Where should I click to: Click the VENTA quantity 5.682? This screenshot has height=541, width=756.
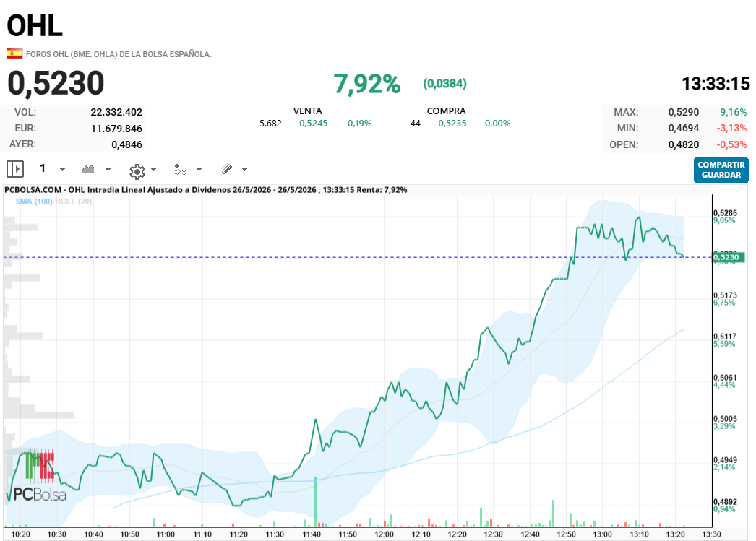point(270,124)
